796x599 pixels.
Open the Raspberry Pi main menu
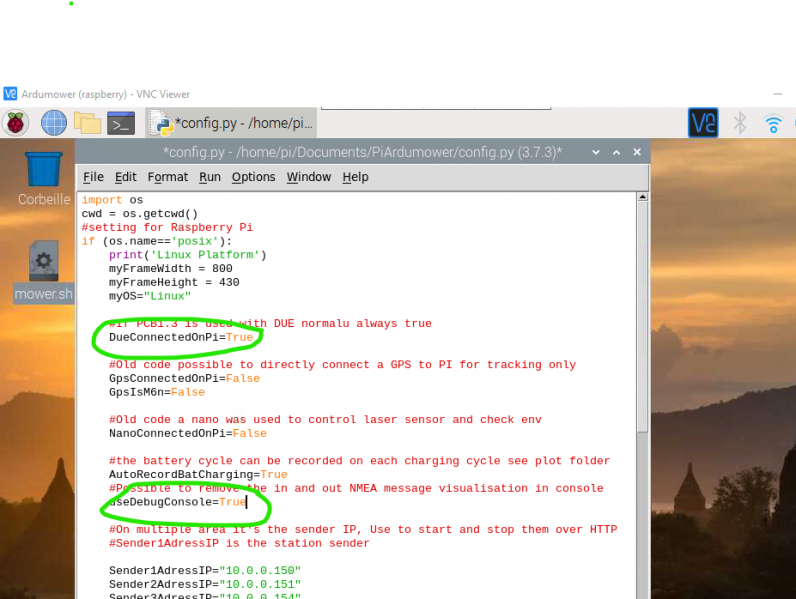tap(16, 123)
